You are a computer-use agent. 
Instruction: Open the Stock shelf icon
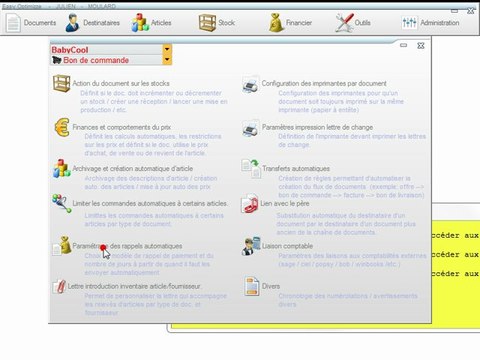tap(207, 23)
